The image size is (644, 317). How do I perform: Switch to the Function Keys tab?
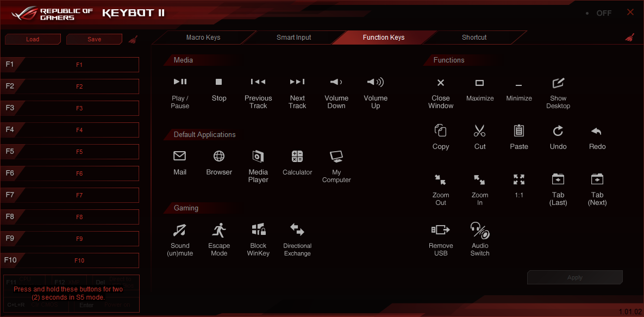tap(384, 38)
